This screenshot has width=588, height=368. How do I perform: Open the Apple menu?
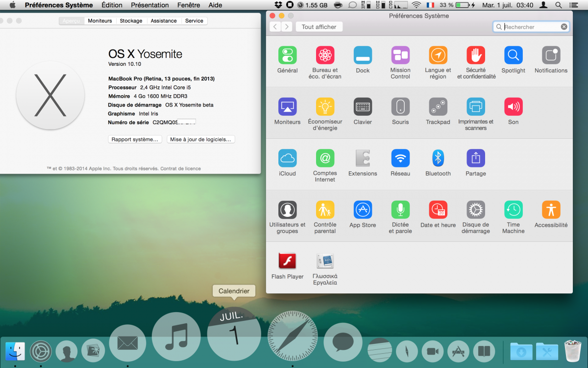[13, 5]
